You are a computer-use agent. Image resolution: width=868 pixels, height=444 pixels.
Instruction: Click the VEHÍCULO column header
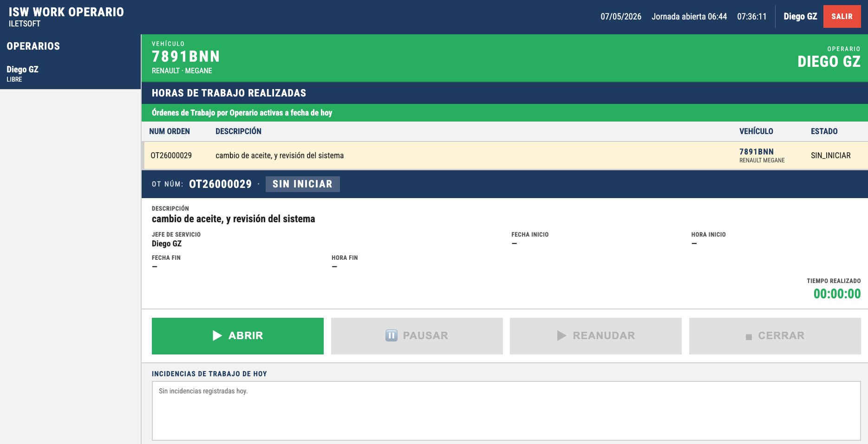click(756, 131)
